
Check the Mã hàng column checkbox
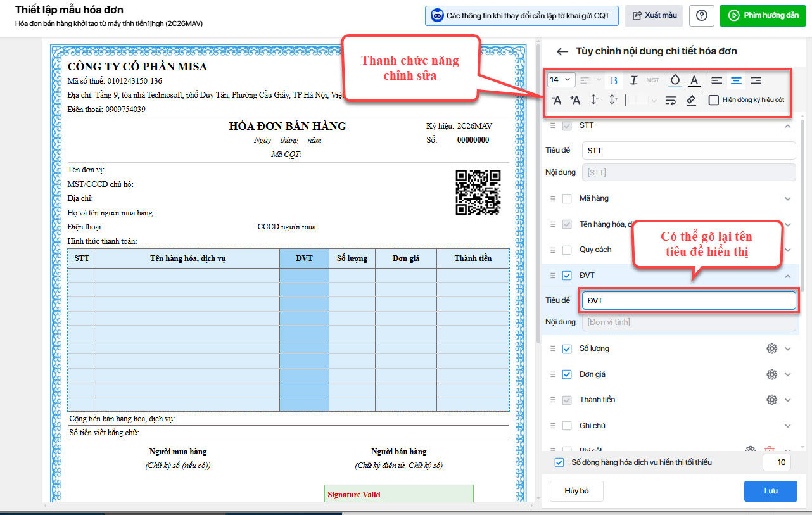coord(567,199)
